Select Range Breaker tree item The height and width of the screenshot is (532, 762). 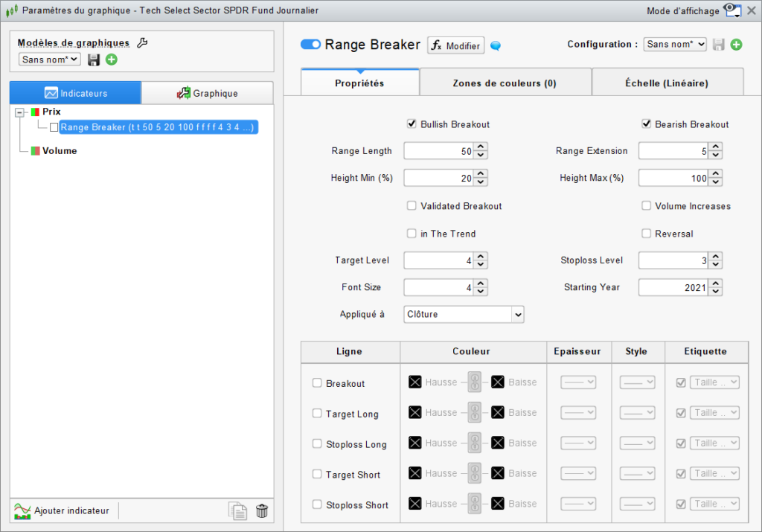pos(158,127)
